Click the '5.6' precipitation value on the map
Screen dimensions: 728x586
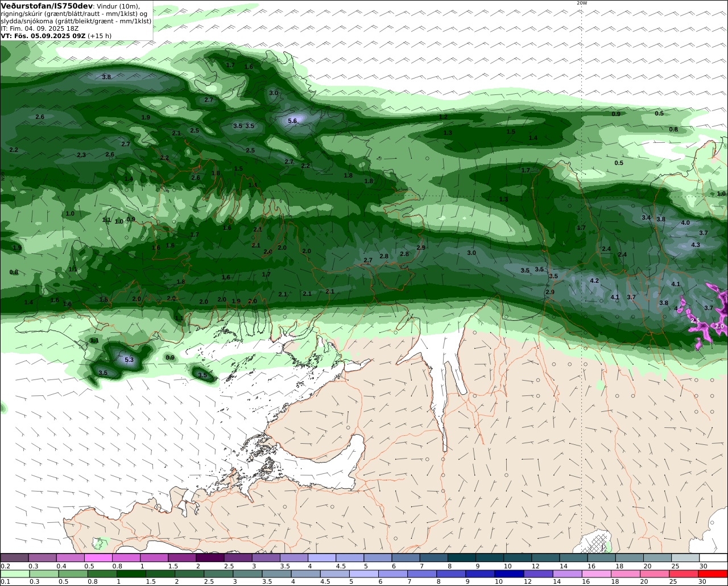(292, 121)
